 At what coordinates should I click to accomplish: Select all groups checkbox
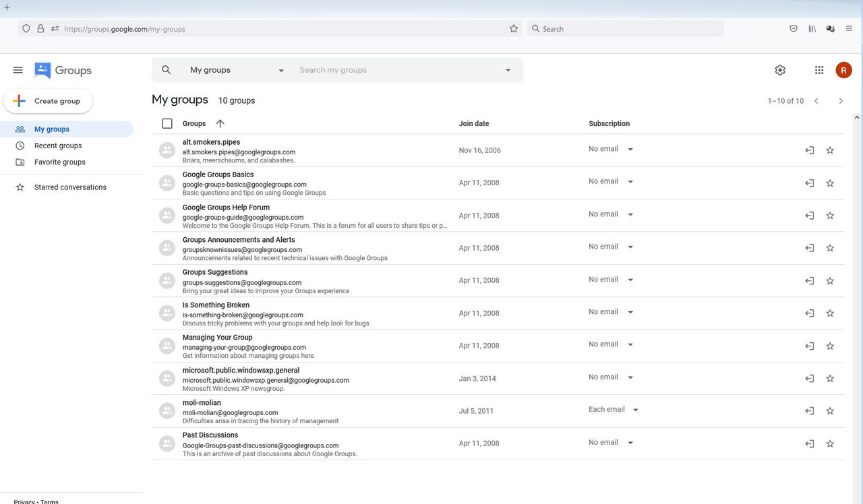(167, 123)
